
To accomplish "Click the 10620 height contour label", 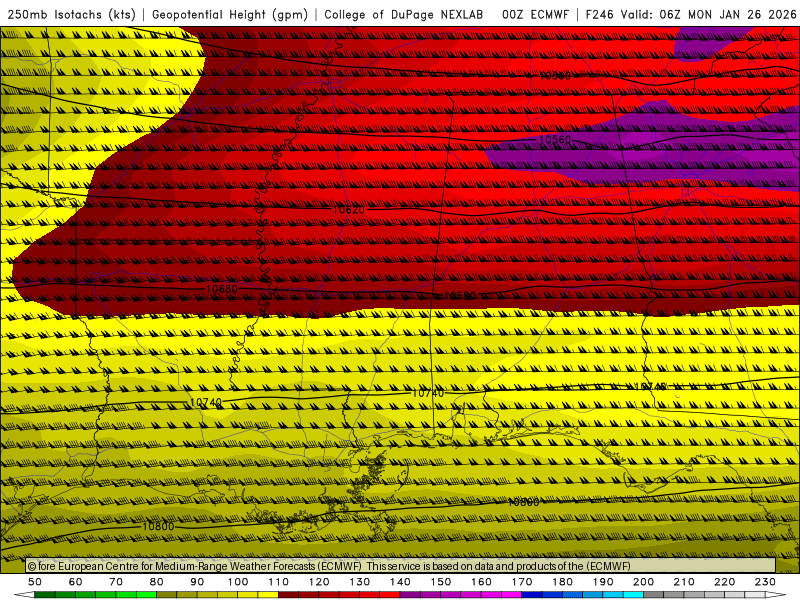I will pos(348,209).
